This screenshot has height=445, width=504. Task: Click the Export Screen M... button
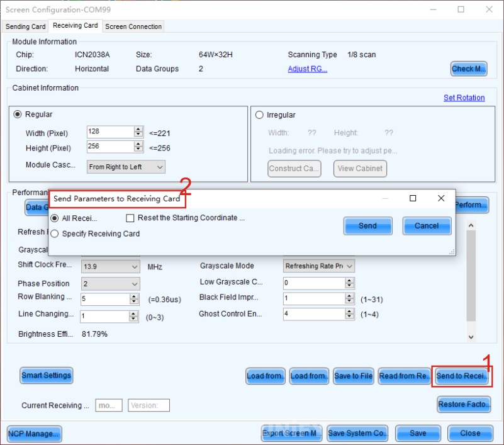pyautogui.click(x=291, y=434)
